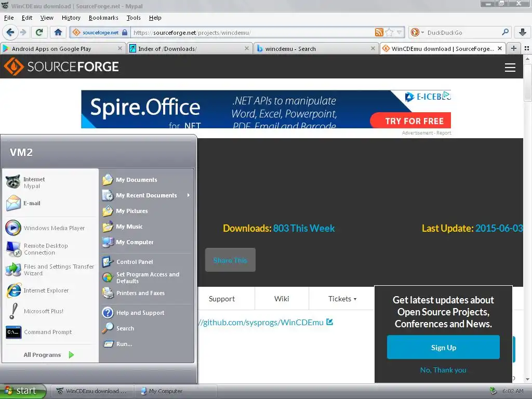Launch Files and Settings Transfer Wizard
The image size is (532, 399).
pos(50,270)
